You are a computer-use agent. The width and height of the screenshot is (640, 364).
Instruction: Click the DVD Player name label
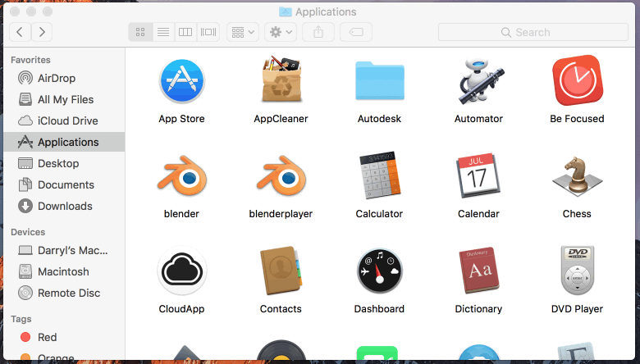click(577, 308)
